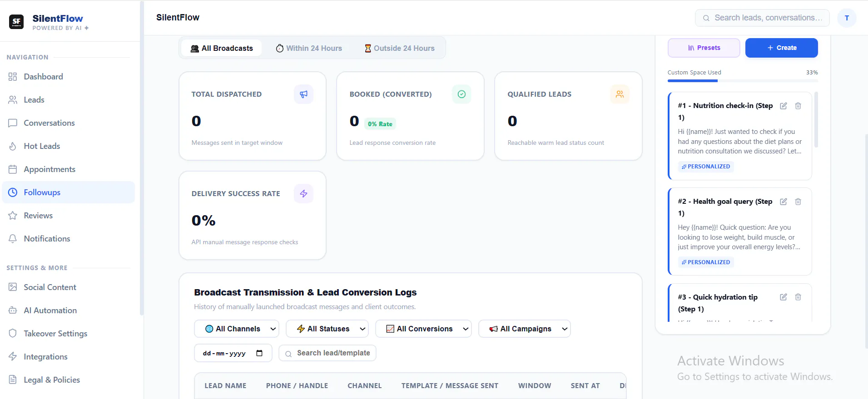
Task: Open the All Conversions dropdown
Action: [423, 329]
